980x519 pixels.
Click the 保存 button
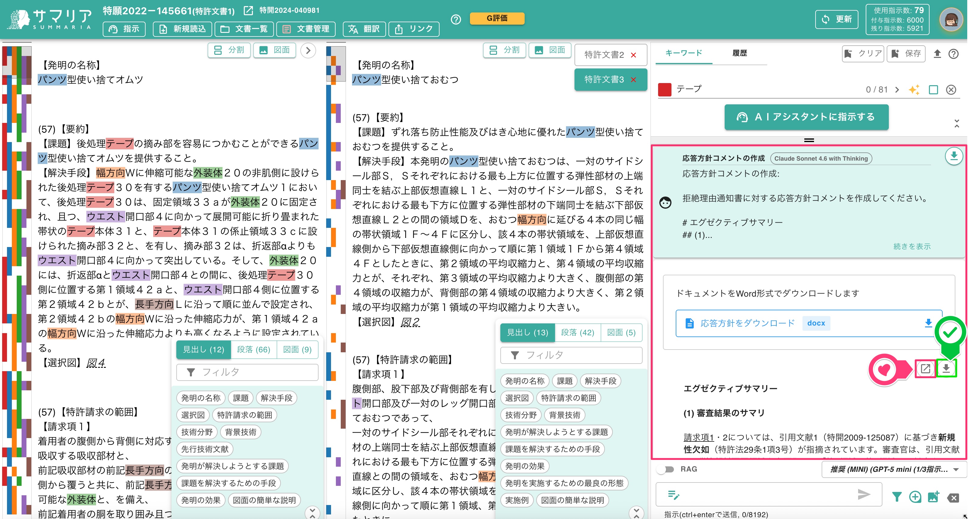[x=906, y=54]
